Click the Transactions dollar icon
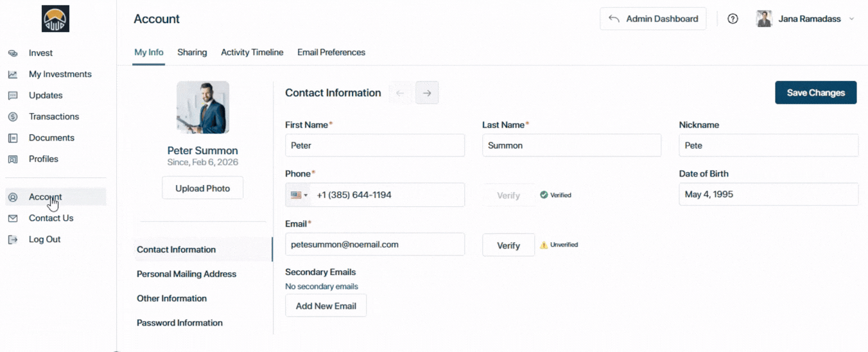The height and width of the screenshot is (352, 868). coord(13,117)
